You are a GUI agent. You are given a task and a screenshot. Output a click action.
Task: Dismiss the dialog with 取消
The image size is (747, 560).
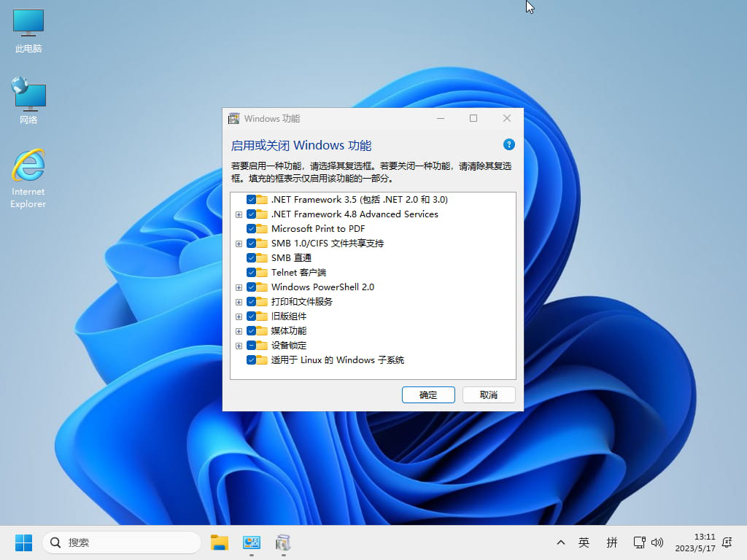tap(489, 394)
